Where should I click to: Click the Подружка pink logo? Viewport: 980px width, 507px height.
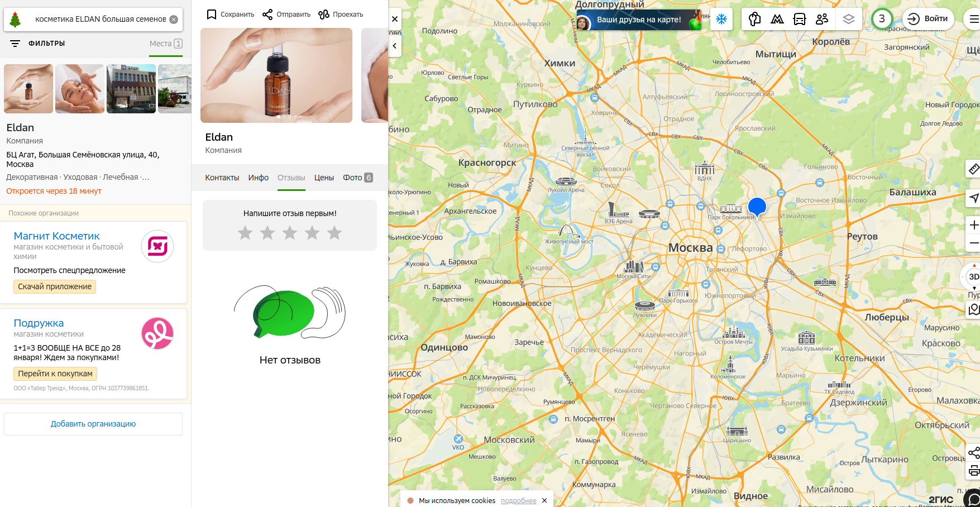[x=157, y=333]
